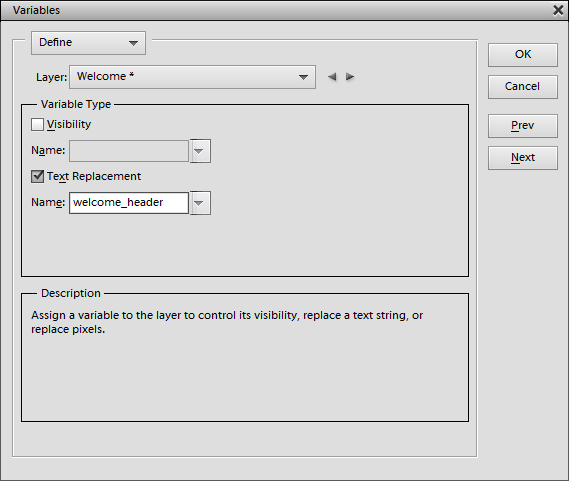Go to next layer arrow icon

point(350,77)
